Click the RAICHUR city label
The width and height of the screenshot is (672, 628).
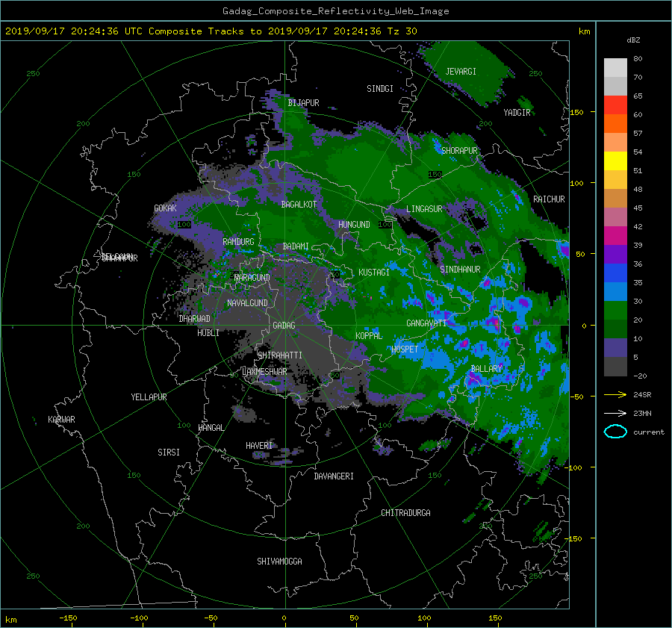(549, 199)
